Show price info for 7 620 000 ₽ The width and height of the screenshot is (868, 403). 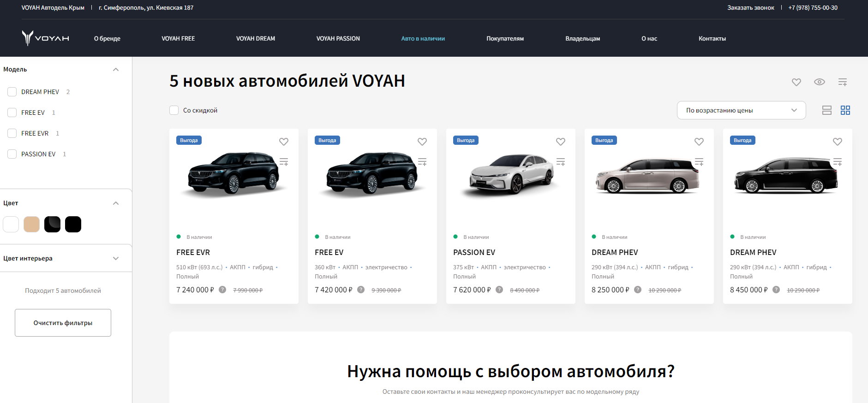499,290
